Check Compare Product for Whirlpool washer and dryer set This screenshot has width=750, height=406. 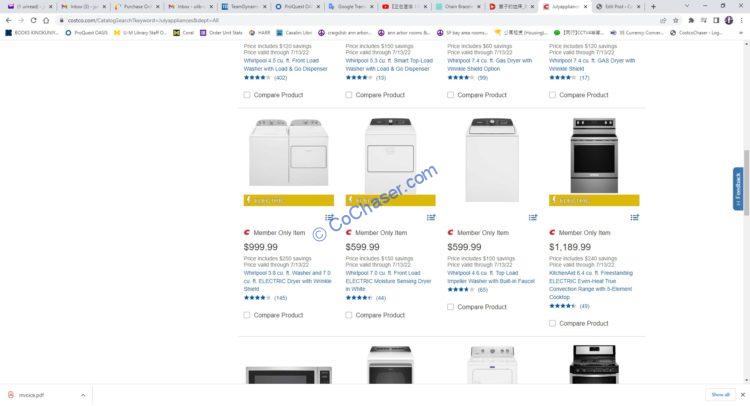click(247, 315)
